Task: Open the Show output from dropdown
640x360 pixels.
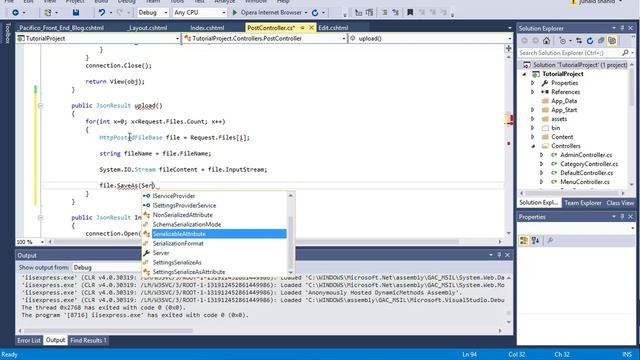Action: click(x=107, y=268)
